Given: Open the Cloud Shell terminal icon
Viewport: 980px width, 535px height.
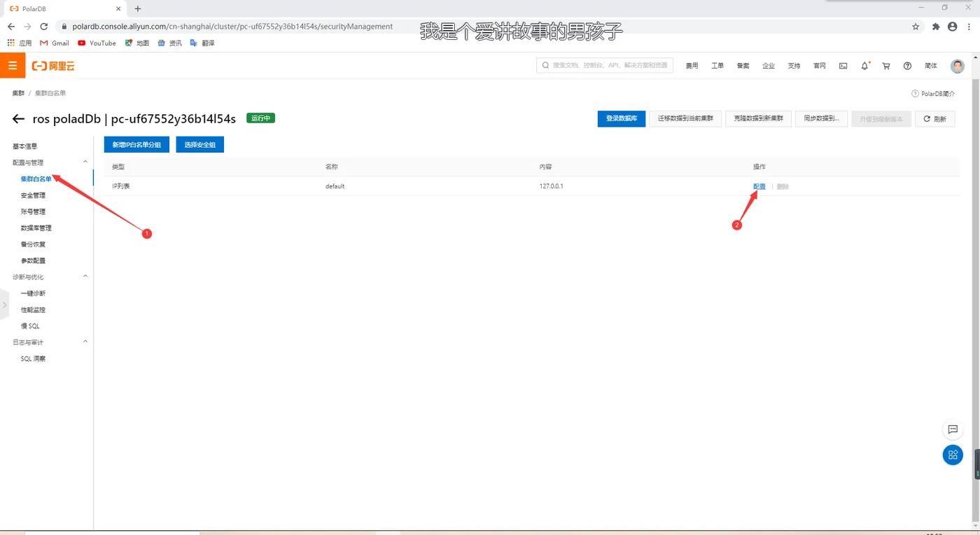Looking at the screenshot, I should pyautogui.click(x=843, y=66).
